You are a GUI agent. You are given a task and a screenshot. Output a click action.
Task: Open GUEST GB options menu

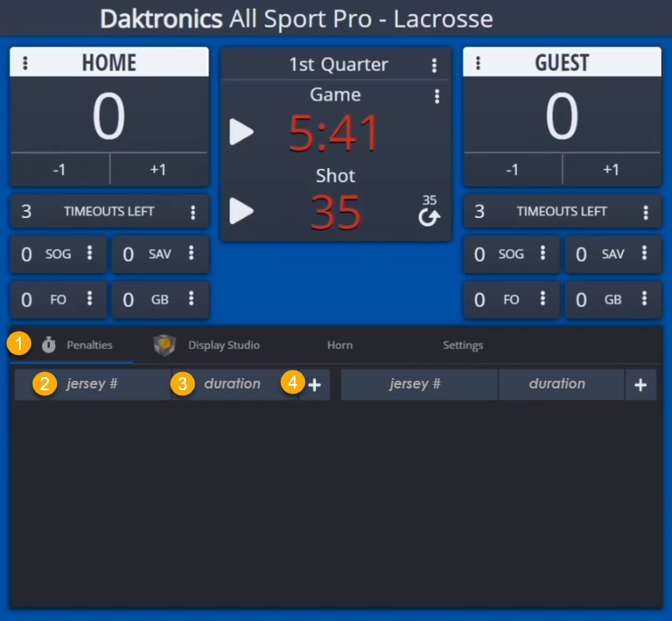644,298
